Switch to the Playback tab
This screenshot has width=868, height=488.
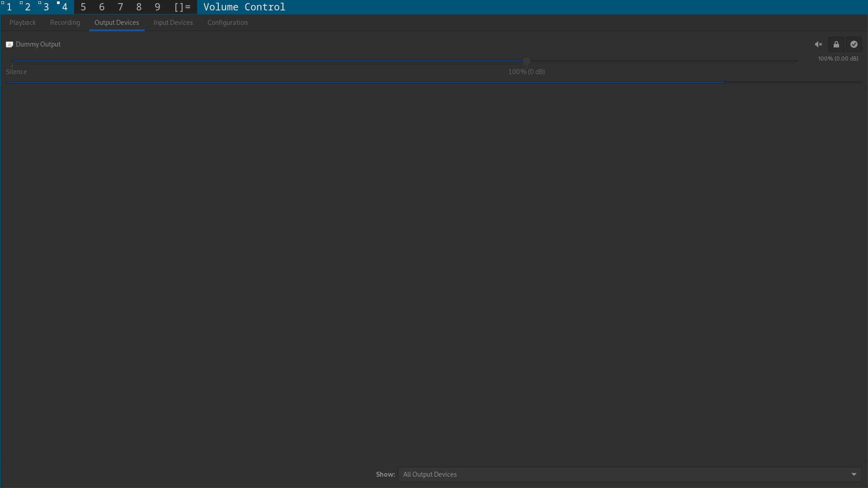click(23, 23)
